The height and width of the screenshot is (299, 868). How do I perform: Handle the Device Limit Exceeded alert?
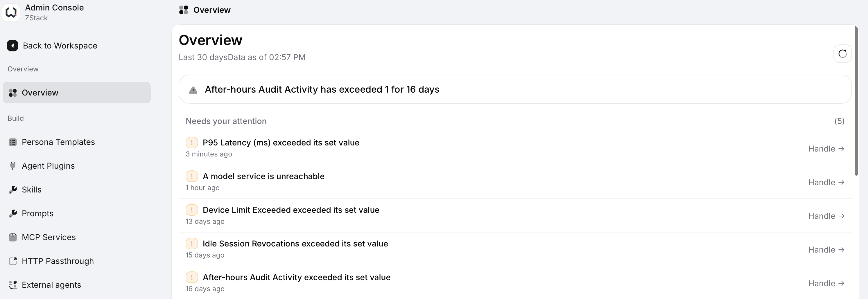pyautogui.click(x=826, y=216)
